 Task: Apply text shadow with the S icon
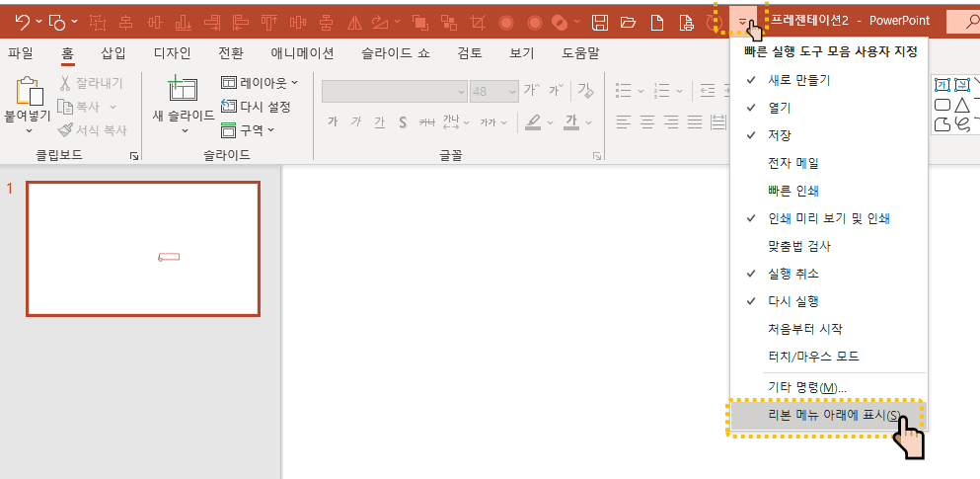pyautogui.click(x=403, y=121)
